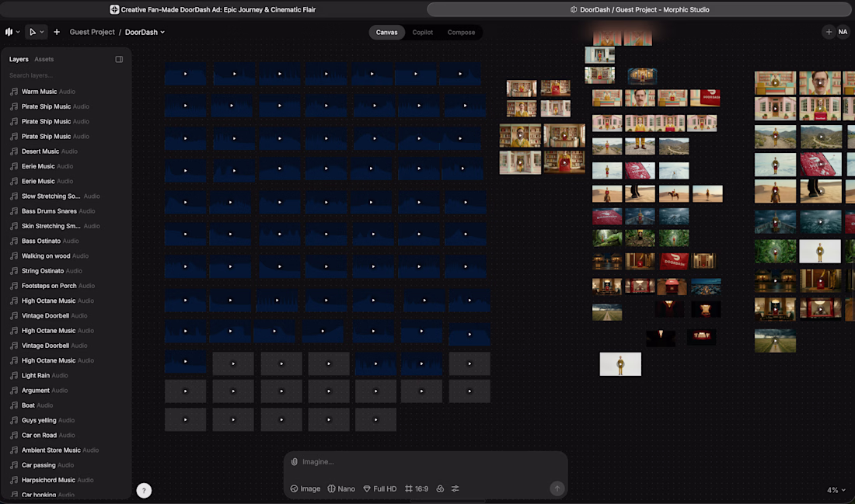The height and width of the screenshot is (504, 855).
Task: Open advanced settings sliders icon
Action: point(455,488)
